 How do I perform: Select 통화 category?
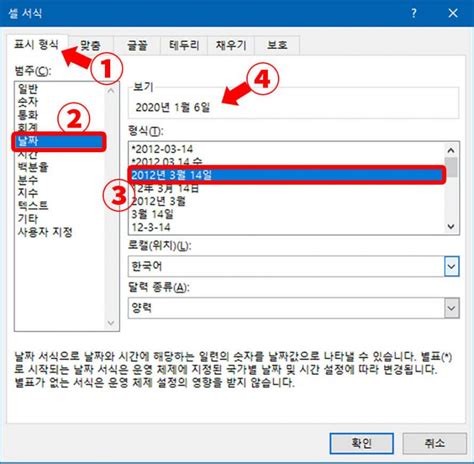tap(28, 115)
